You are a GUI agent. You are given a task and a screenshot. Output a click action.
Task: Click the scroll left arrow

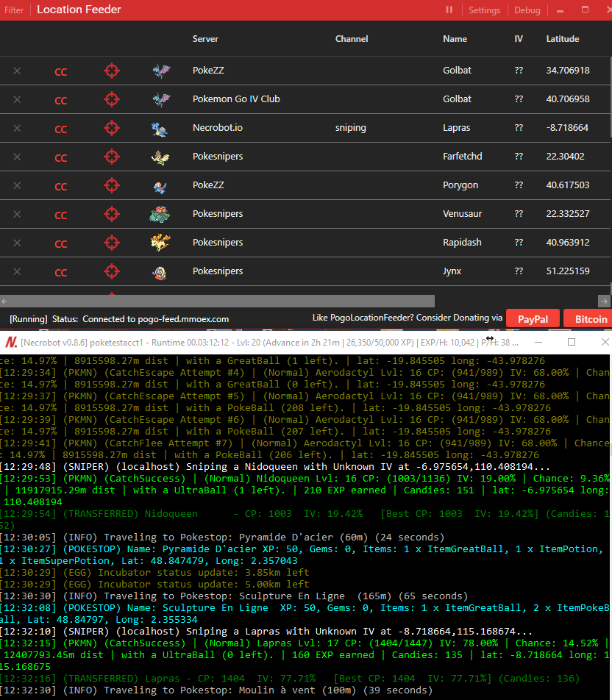[4, 301]
